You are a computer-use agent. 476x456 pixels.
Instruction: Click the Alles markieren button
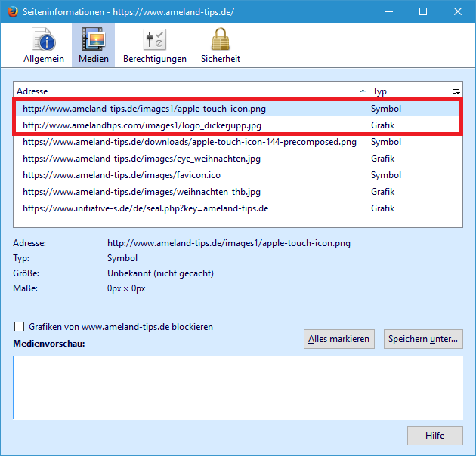tap(339, 339)
